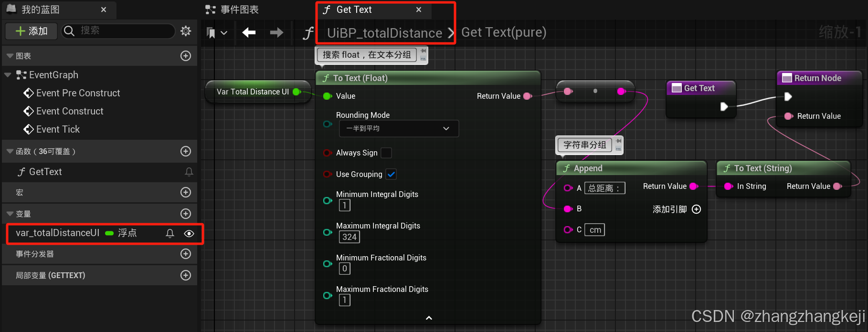Click the 字符串分组 comment bubble
The width and height of the screenshot is (868, 332).
[584, 145]
